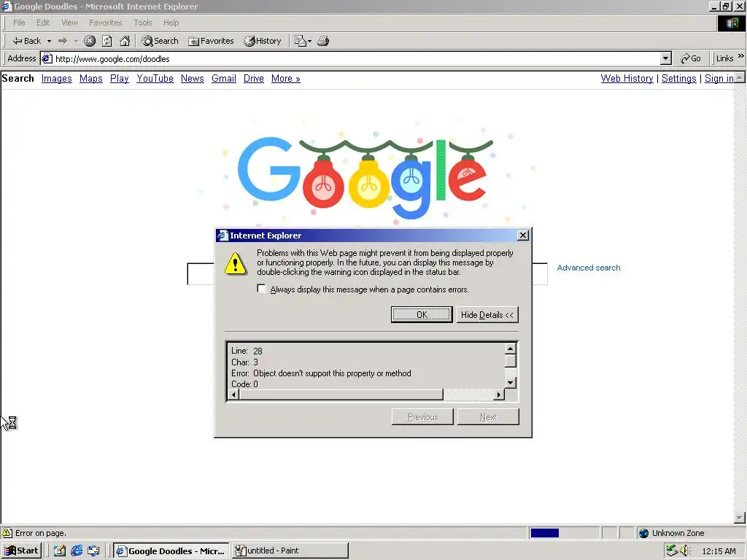Close the Internet Explorer error dialog
This screenshot has height=560, width=747.
coord(522,236)
